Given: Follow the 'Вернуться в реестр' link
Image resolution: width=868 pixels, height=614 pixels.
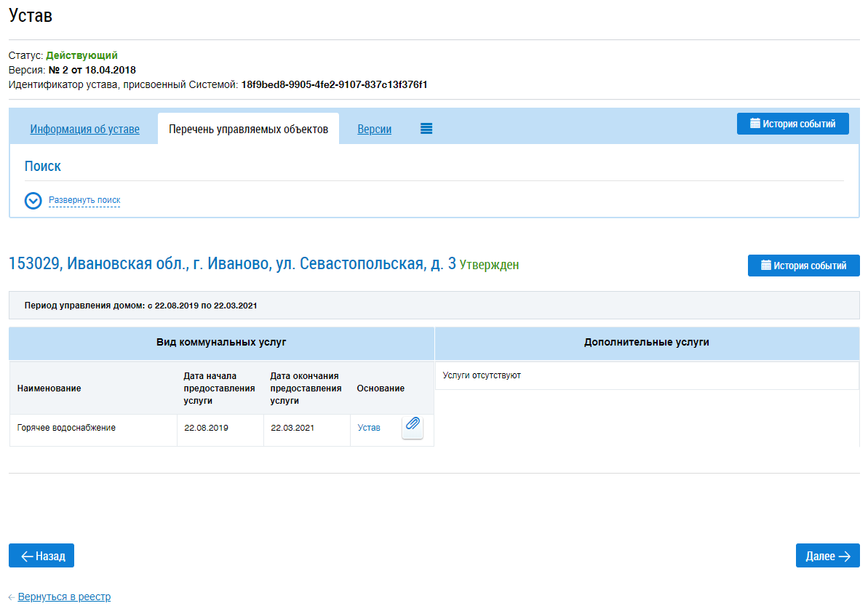Looking at the screenshot, I should (64, 597).
